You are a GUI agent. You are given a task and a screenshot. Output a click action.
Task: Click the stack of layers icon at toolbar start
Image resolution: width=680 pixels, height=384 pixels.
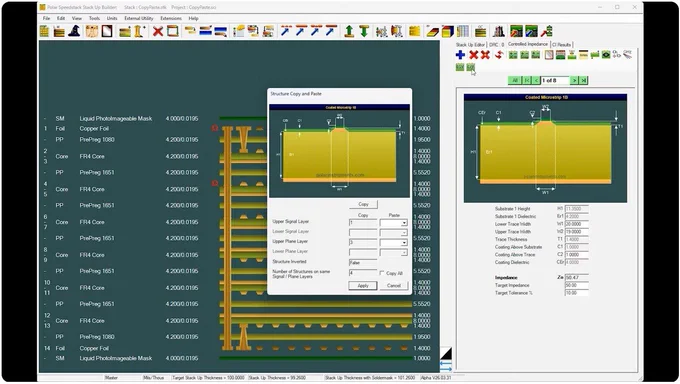tap(44, 31)
